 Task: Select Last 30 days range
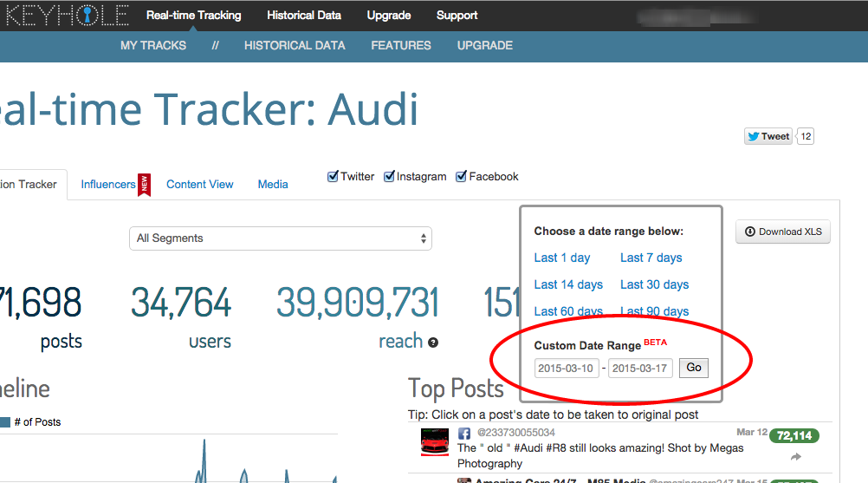coord(654,284)
